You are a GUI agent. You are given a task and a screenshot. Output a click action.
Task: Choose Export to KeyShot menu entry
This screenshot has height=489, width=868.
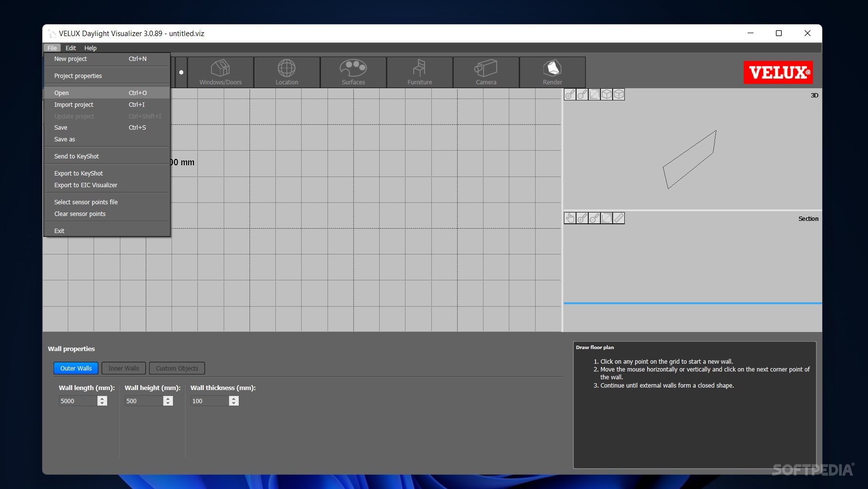(x=107, y=173)
